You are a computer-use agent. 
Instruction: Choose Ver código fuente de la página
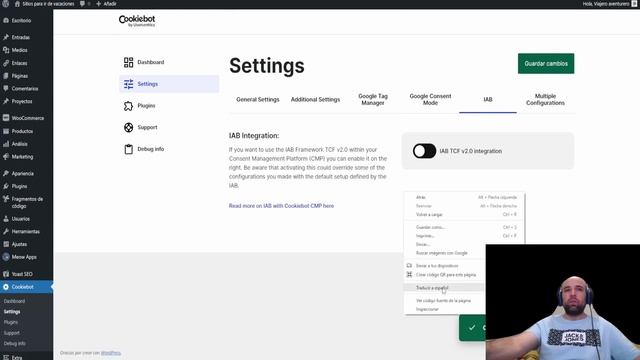[x=444, y=300]
